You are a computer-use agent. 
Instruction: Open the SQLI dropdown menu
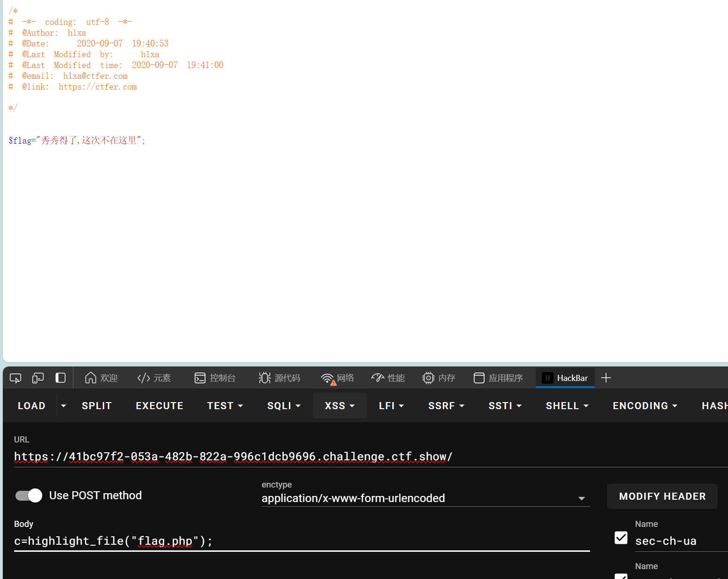tap(284, 406)
